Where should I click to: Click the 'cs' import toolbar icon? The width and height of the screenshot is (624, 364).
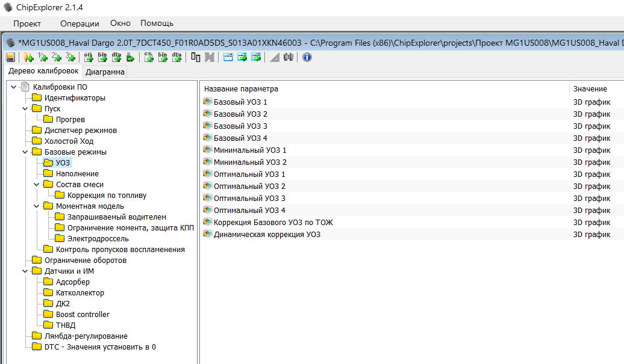point(149,57)
